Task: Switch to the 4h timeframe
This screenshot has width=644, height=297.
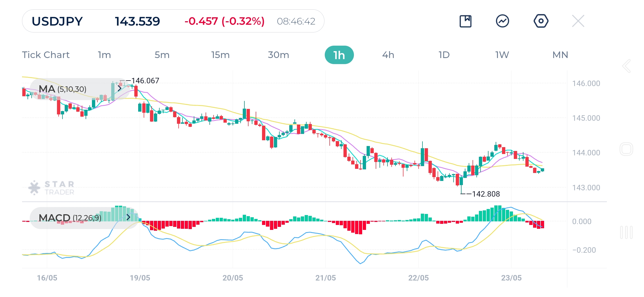Action: point(388,55)
